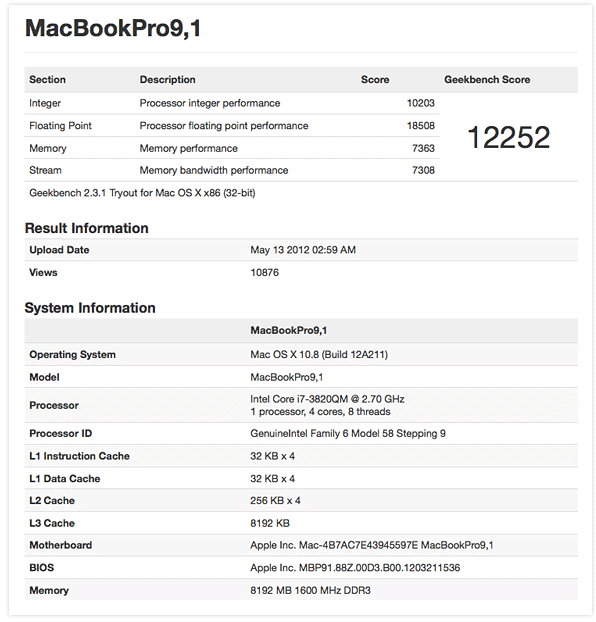Click the L1 Instruction Cache label
This screenshot has height=622, width=596.
(79, 457)
